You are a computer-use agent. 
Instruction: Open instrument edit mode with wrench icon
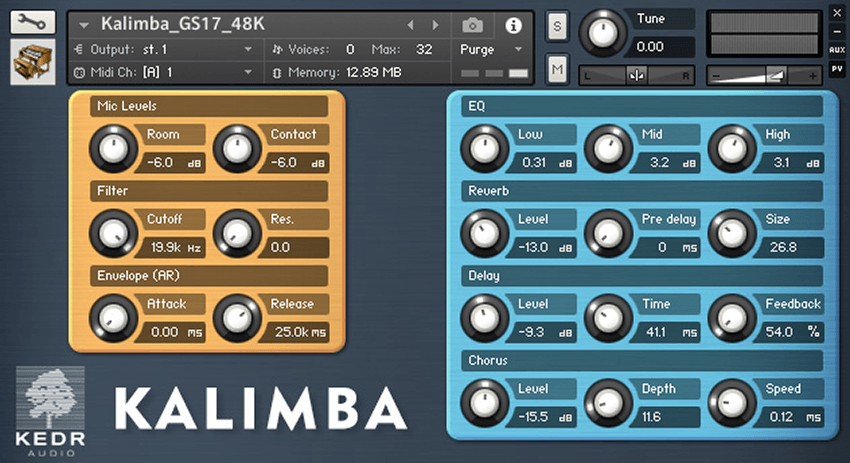(x=33, y=22)
